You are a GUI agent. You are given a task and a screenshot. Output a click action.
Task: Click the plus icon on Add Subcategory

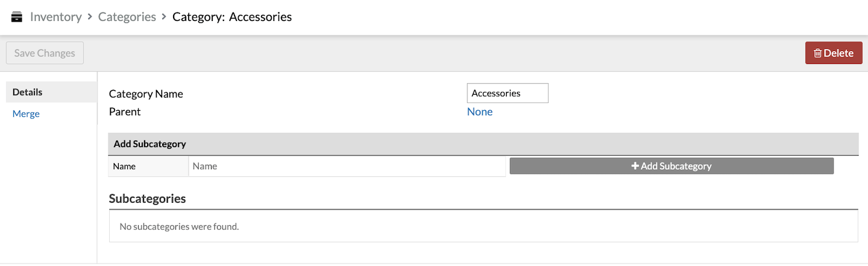(635, 166)
